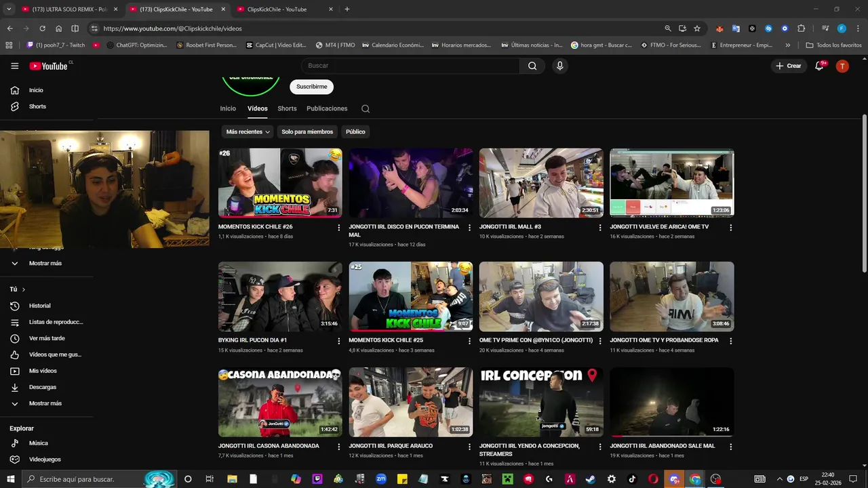The image size is (868, 488).
Task: Click the Crear button
Action: 789,66
